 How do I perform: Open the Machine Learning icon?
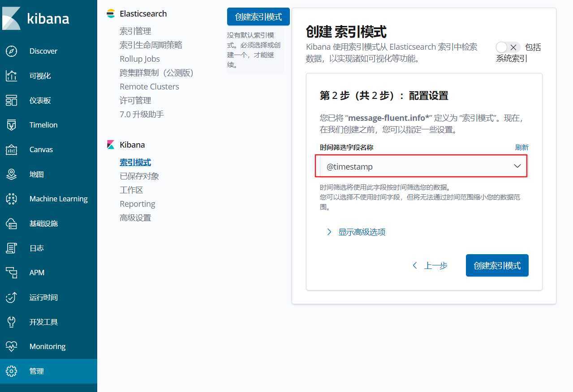(x=11, y=199)
